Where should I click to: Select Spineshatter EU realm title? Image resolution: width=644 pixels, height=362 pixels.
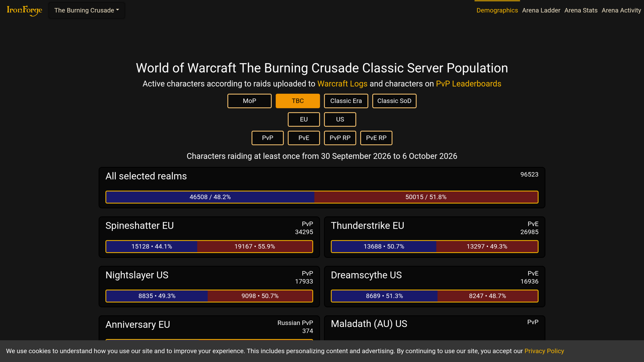click(x=140, y=225)
